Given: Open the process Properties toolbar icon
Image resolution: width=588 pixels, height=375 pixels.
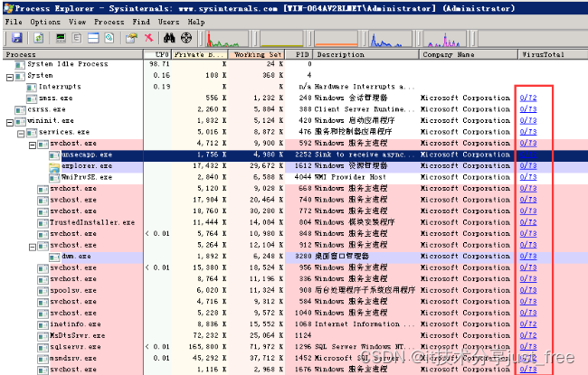Looking at the screenshot, I should (x=131, y=38).
